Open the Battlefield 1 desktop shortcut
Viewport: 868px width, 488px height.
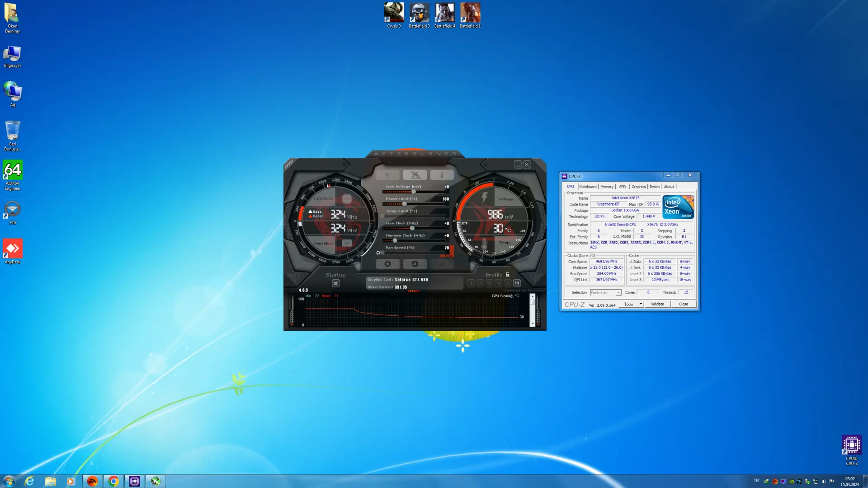coord(470,15)
